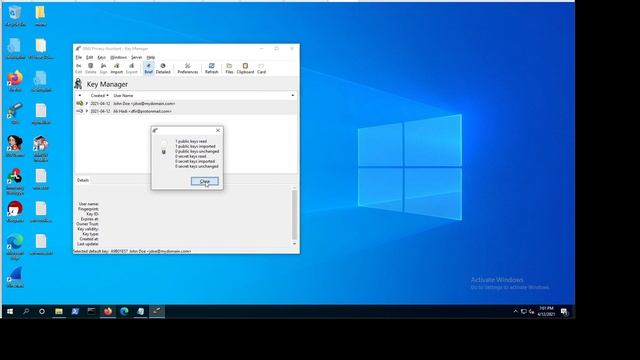This screenshot has width=640, height=360.
Task: Click the Firefox icon on the taskbar
Action: [x=108, y=311]
